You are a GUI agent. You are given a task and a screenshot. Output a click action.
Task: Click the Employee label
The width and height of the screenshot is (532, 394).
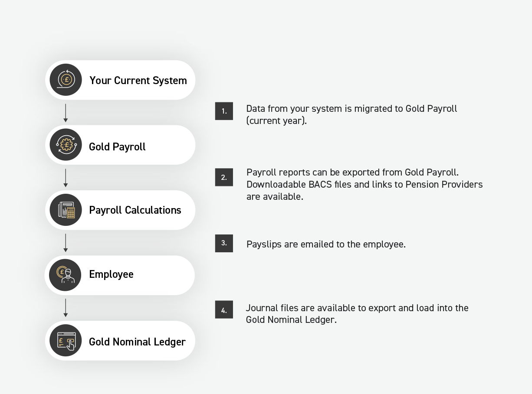[111, 275]
